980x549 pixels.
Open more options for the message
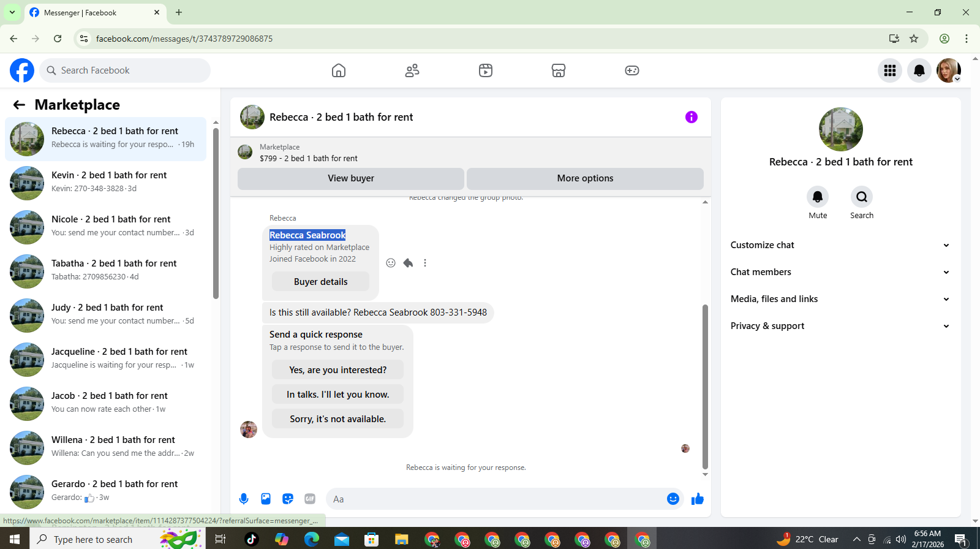click(425, 263)
